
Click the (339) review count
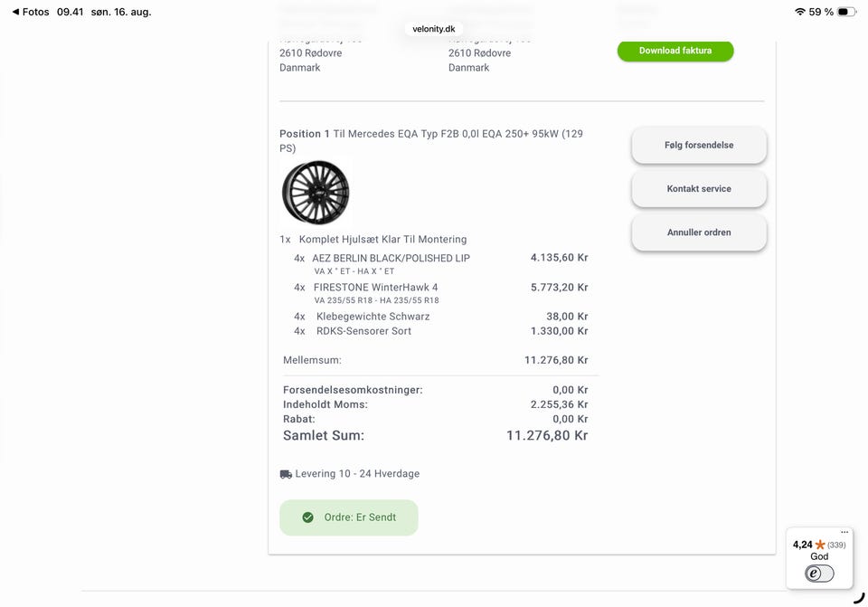click(836, 545)
